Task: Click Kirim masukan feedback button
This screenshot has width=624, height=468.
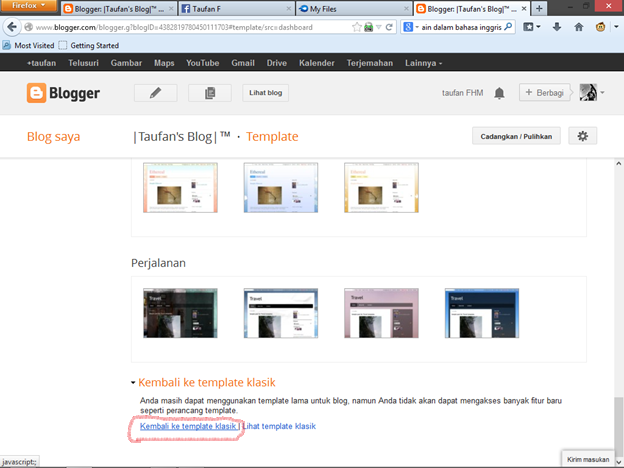Action: tap(588, 459)
